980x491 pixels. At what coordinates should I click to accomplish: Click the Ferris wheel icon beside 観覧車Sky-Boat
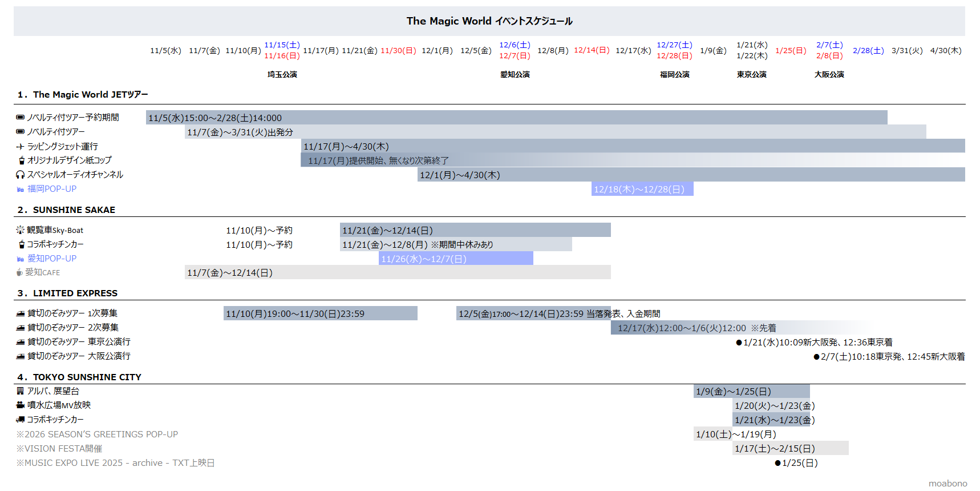pos(21,230)
